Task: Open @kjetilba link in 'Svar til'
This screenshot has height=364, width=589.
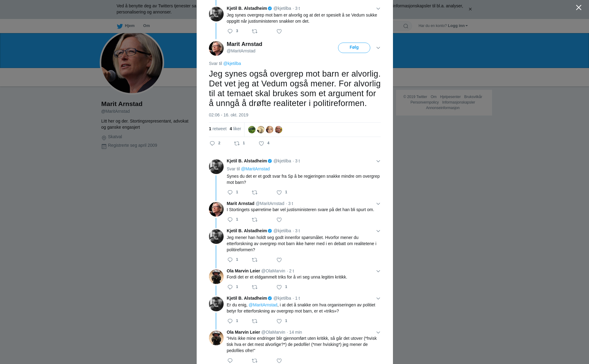Action: pyautogui.click(x=232, y=63)
